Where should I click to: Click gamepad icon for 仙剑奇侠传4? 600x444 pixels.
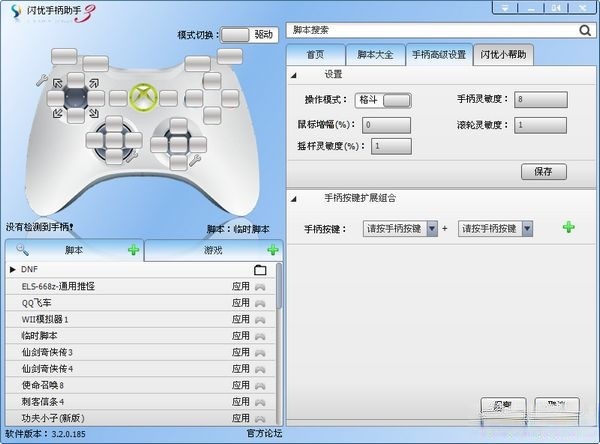(x=260, y=369)
